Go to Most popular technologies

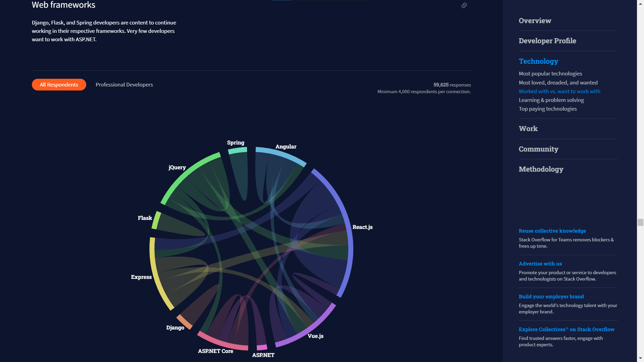click(x=550, y=74)
